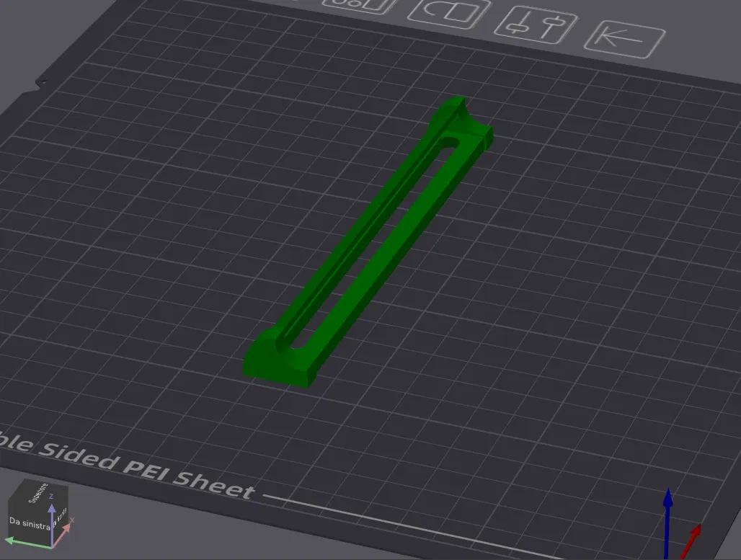This screenshot has height=560, width=741.
Task: Click the "Da sinistra" face of view cube
Action: point(30,524)
